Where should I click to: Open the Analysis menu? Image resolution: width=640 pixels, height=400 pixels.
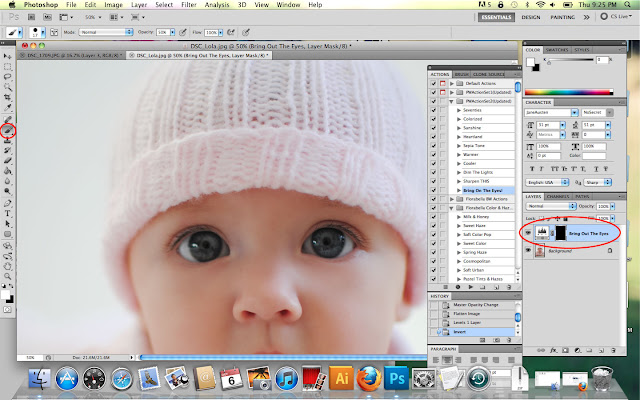pyautogui.click(x=217, y=5)
